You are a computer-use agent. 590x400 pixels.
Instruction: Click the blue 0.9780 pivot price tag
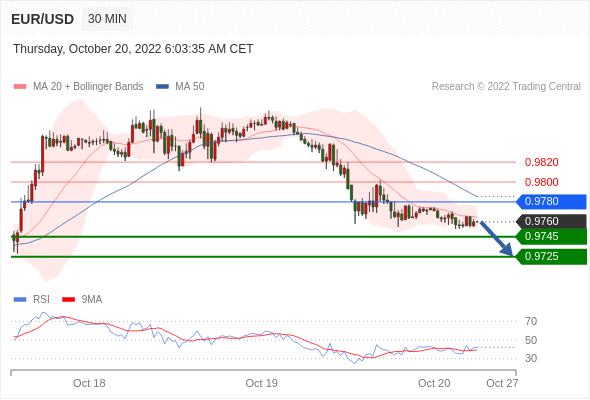(551, 201)
